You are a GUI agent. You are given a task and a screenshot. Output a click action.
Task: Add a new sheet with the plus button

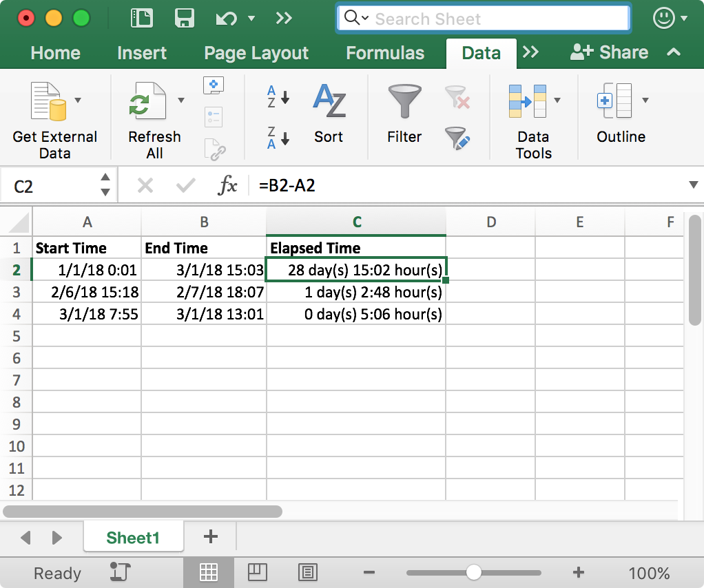point(211,536)
